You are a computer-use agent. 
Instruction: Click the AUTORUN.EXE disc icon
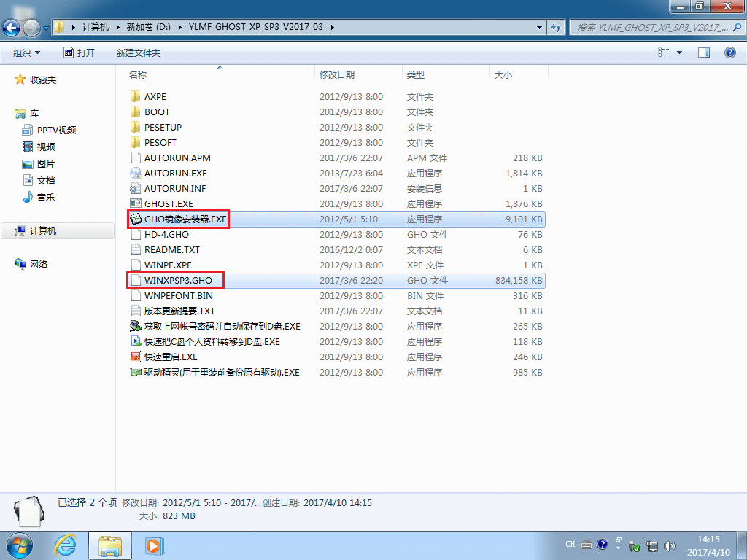[x=135, y=173]
